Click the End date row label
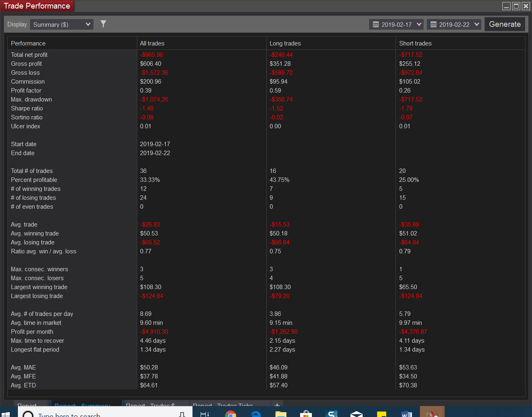The height and width of the screenshot is (417, 532). [23, 153]
